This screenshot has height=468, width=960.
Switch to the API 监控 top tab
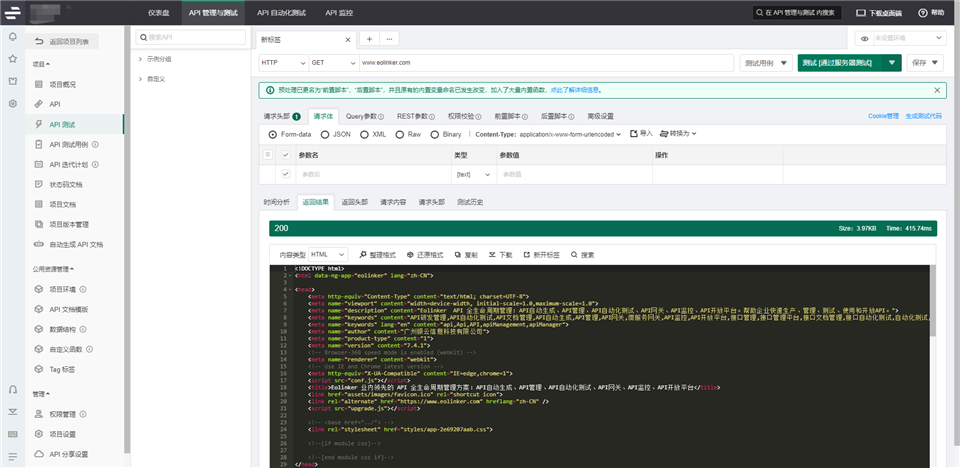click(339, 12)
